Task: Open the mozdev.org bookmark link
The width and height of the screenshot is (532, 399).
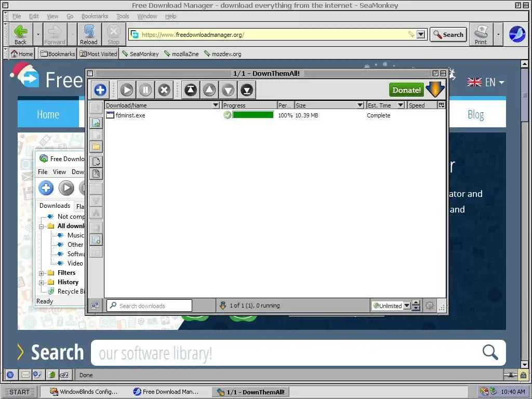Action: point(222,54)
